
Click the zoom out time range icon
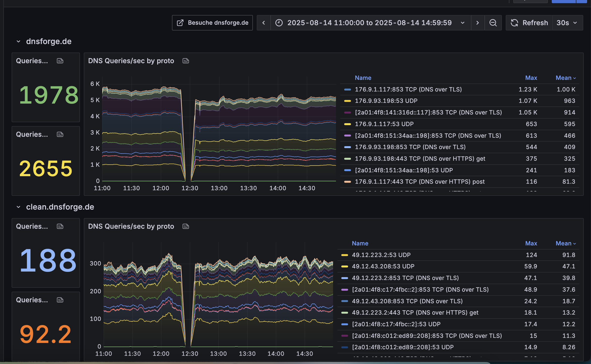(493, 23)
